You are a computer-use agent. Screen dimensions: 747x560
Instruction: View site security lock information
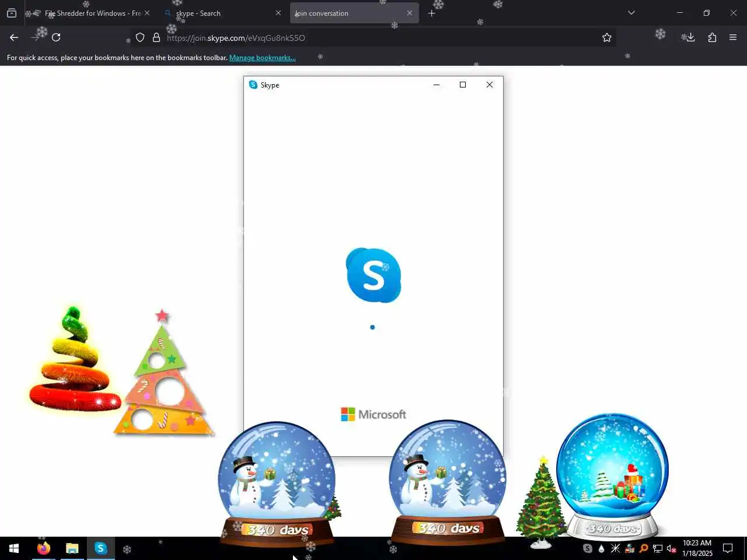(x=156, y=37)
